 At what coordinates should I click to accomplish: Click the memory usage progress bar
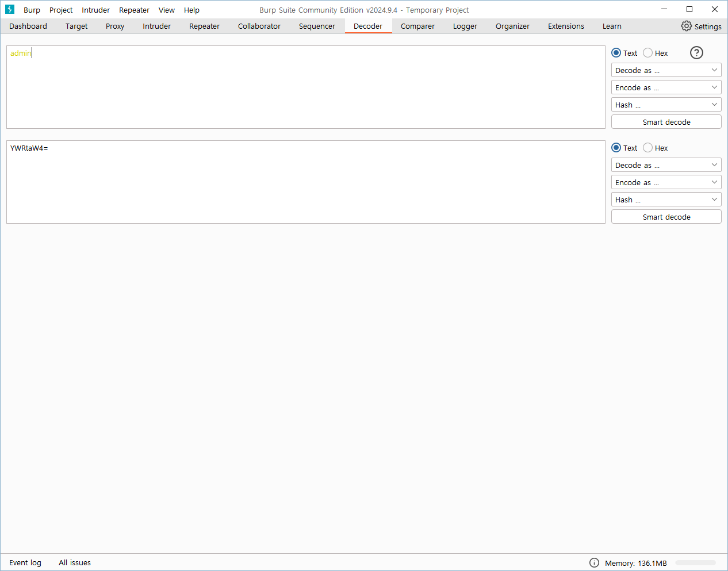[x=695, y=562]
